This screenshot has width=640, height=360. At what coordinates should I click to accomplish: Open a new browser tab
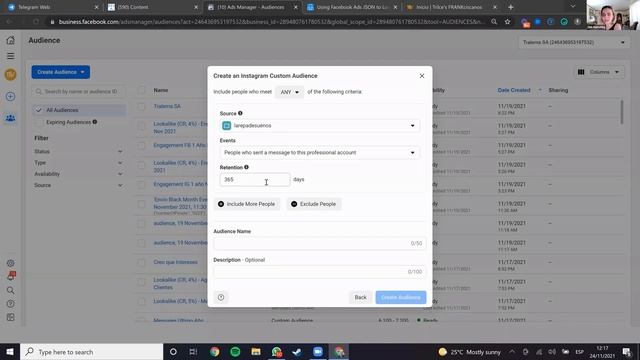coord(511,7)
